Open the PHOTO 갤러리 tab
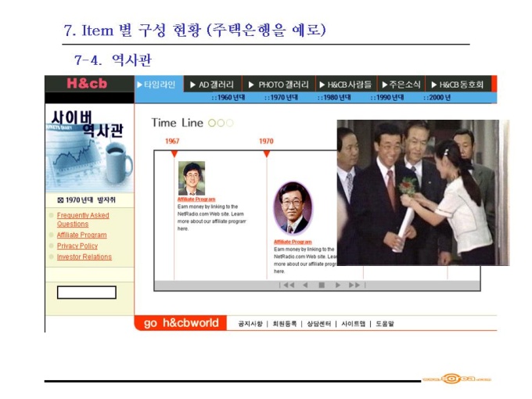 click(279, 84)
